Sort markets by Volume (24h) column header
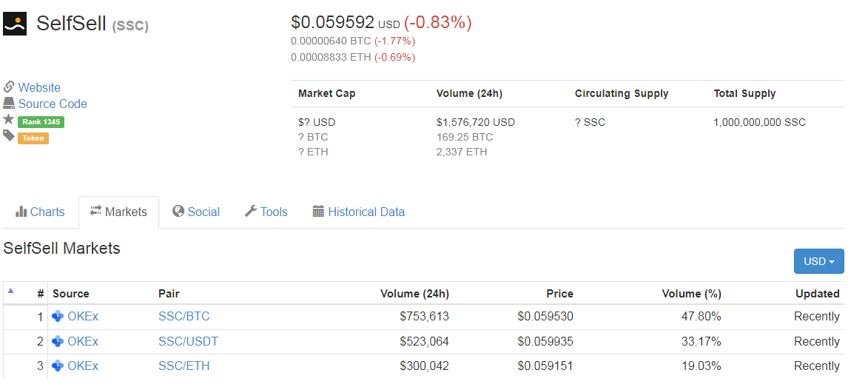The image size is (868, 387). click(414, 294)
